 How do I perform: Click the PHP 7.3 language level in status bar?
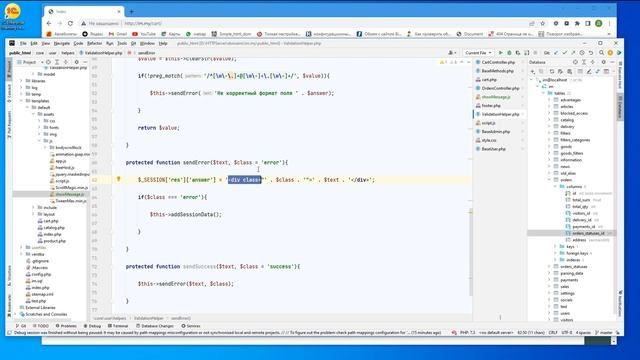pos(467,333)
